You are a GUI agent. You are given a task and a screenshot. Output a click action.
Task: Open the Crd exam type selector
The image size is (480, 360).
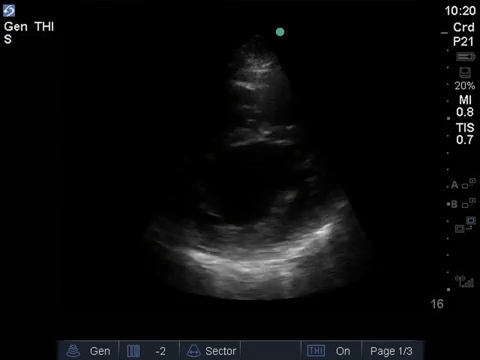coord(463,27)
